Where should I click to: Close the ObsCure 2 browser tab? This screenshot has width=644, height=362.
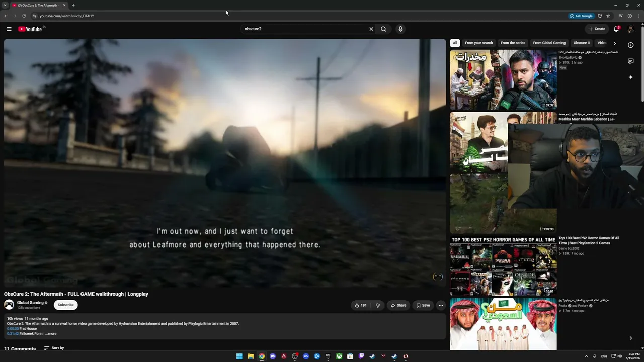64,5
